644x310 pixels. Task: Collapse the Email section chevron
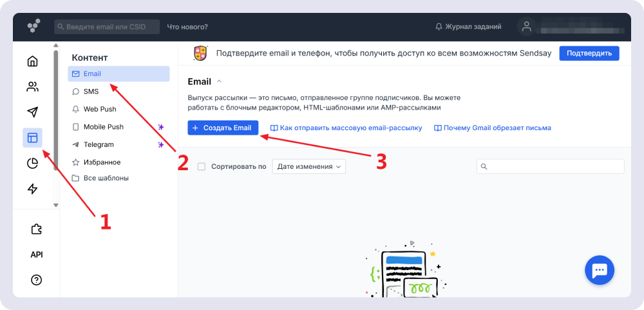[x=219, y=82]
